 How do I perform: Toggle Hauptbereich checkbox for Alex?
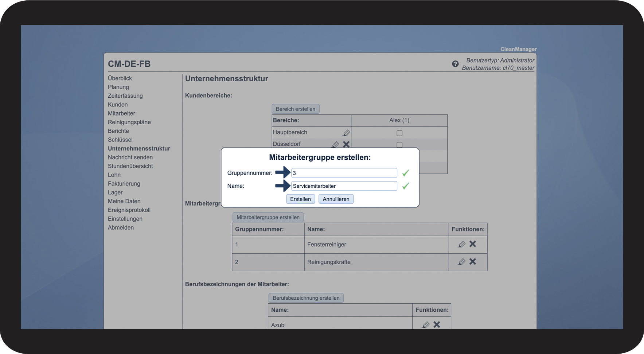tap(399, 133)
